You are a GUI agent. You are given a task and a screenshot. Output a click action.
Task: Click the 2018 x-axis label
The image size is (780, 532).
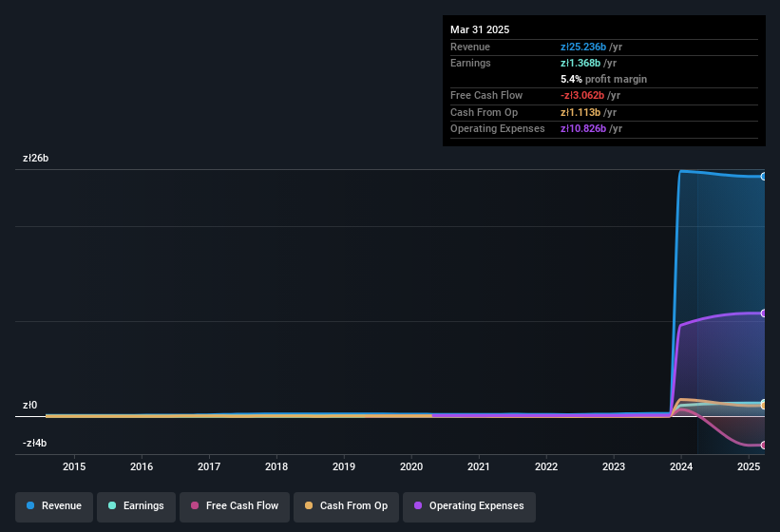click(276, 466)
